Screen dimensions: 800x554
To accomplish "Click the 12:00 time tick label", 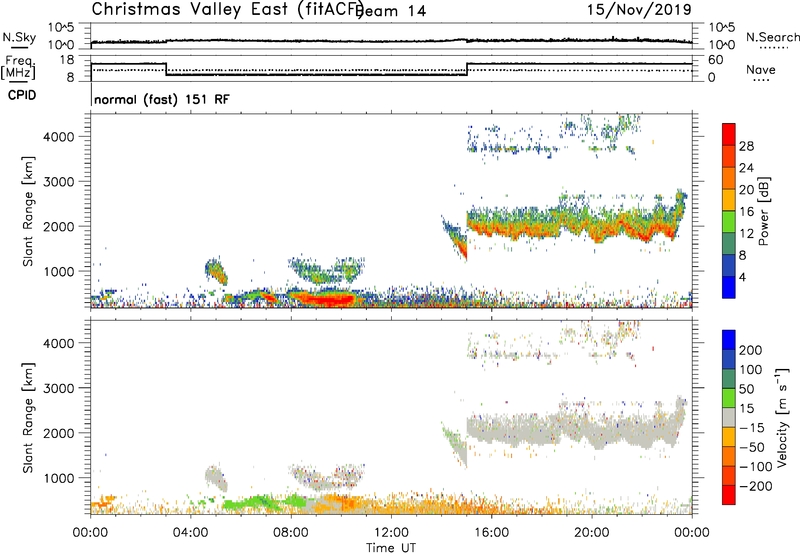I will click(x=391, y=533).
